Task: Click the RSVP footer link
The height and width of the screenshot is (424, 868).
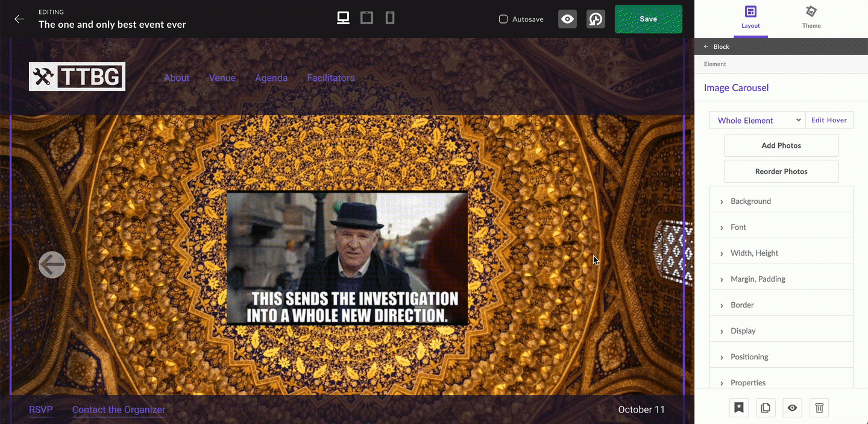Action: click(41, 410)
